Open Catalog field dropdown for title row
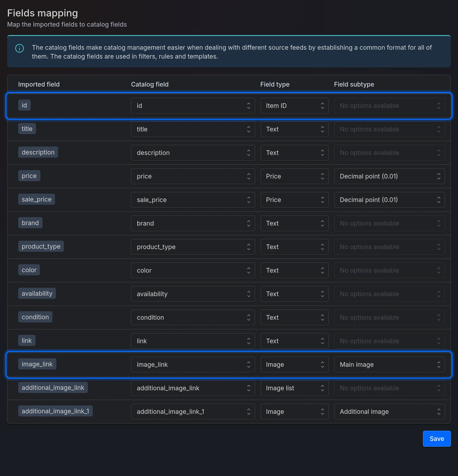Viewport: 458px width, 476px height. pos(193,129)
